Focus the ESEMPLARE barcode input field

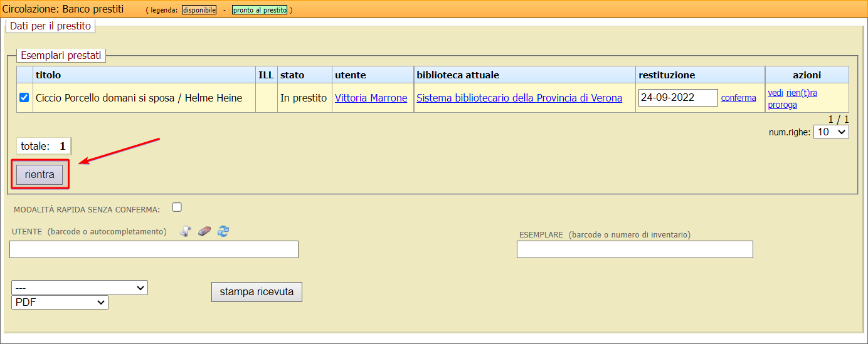point(634,249)
